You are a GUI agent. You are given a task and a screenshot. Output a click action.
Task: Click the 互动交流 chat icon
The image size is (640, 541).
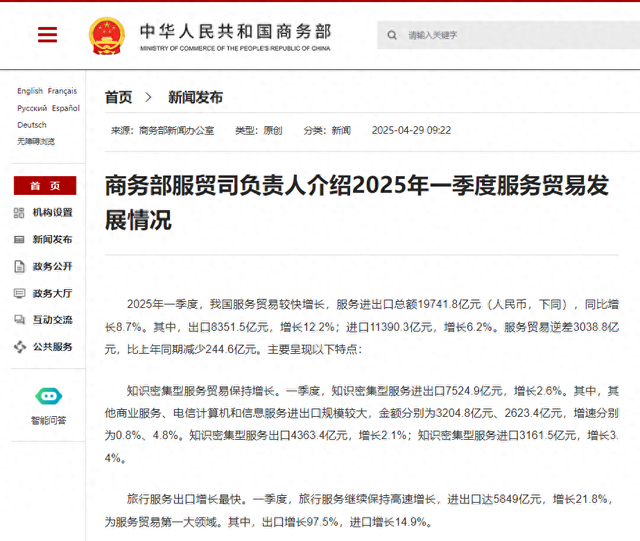tap(20, 320)
